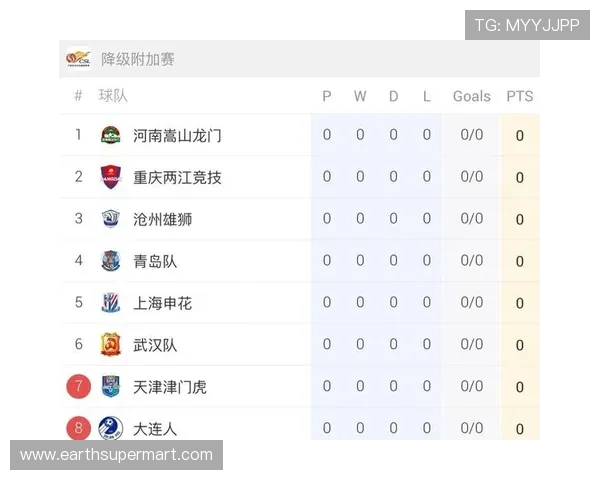Open team name 天津津门虎
600x480 pixels.
coord(170,386)
